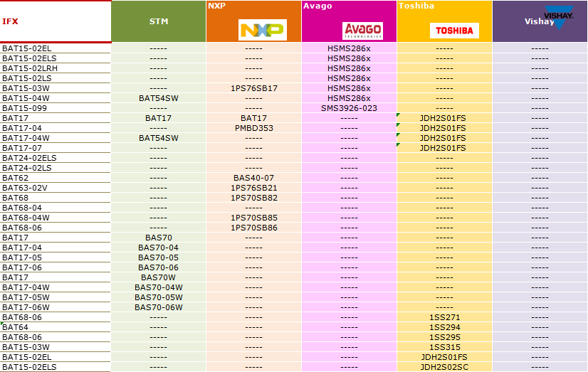The height and width of the screenshot is (372, 588).
Task: Select the BAS70-04W cell
Action: point(159,287)
